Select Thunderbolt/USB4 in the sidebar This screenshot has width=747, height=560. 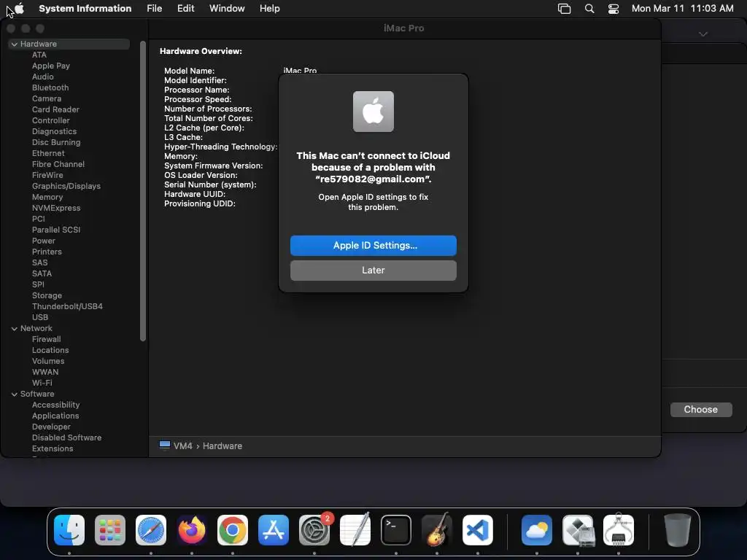point(67,307)
